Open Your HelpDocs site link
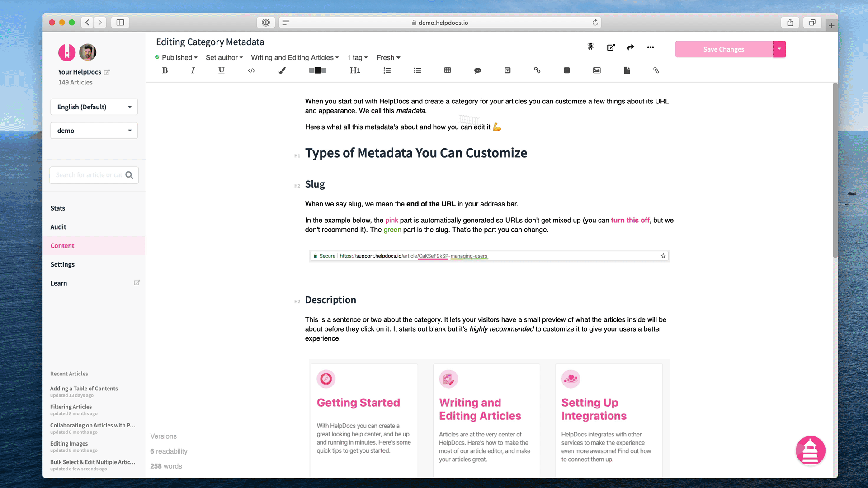 (x=84, y=72)
